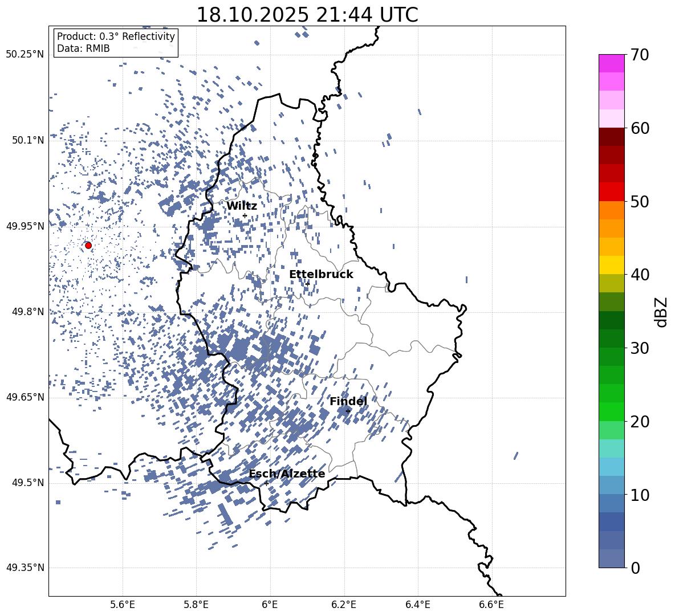The width and height of the screenshot is (675, 616).
Task: Click the 30 colorbar tick label
Action: coord(640,348)
